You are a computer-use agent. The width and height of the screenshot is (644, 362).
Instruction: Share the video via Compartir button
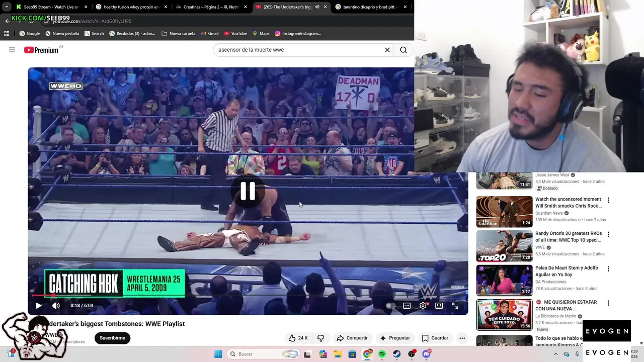(x=352, y=338)
